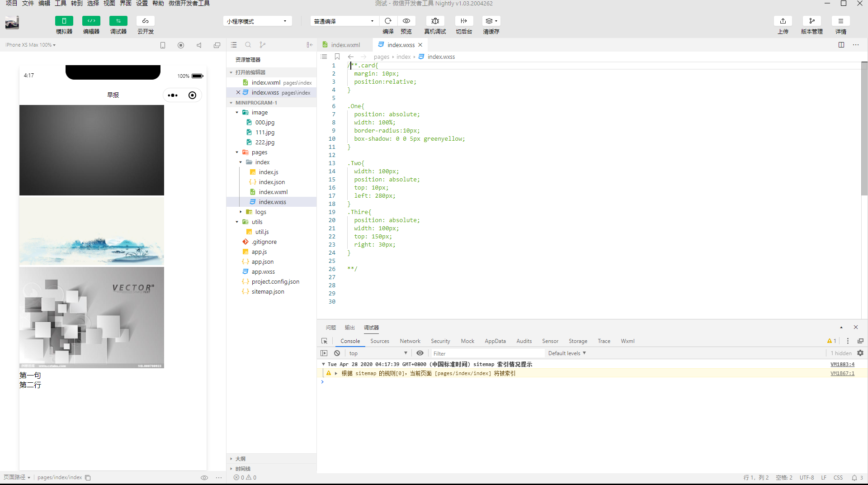Start real device debugging (真机调试)
Image resolution: width=868 pixels, height=485 pixels.
tap(435, 21)
